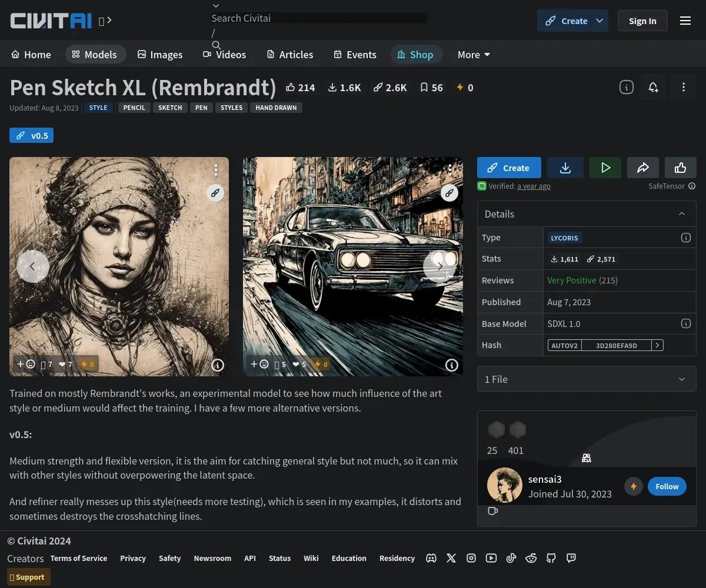Open the Images tab

click(x=160, y=54)
